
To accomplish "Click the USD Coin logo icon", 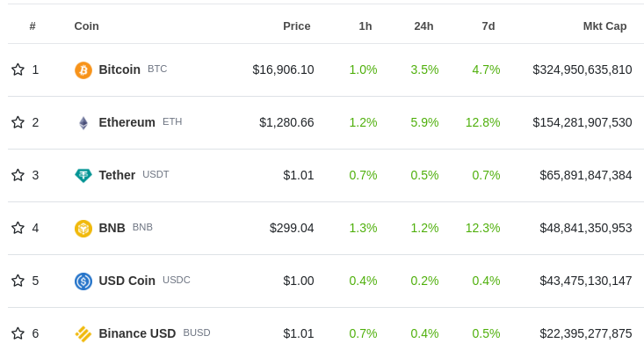I will [x=83, y=281].
